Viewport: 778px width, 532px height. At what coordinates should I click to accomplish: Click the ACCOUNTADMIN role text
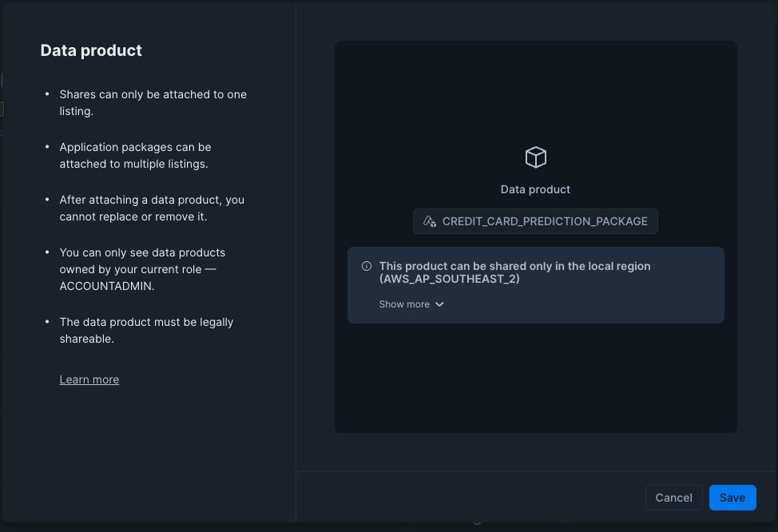[107, 286]
